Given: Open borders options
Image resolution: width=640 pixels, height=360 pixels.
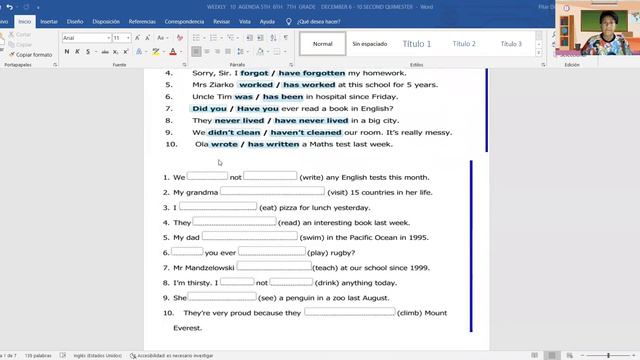Looking at the screenshot, I should 277,51.
